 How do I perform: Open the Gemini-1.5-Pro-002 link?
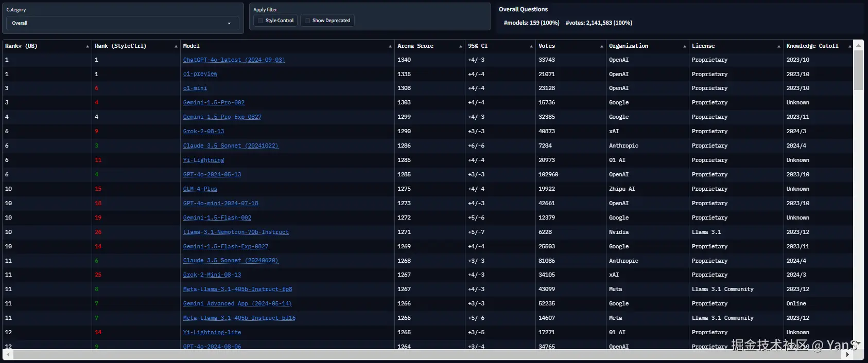click(x=214, y=103)
